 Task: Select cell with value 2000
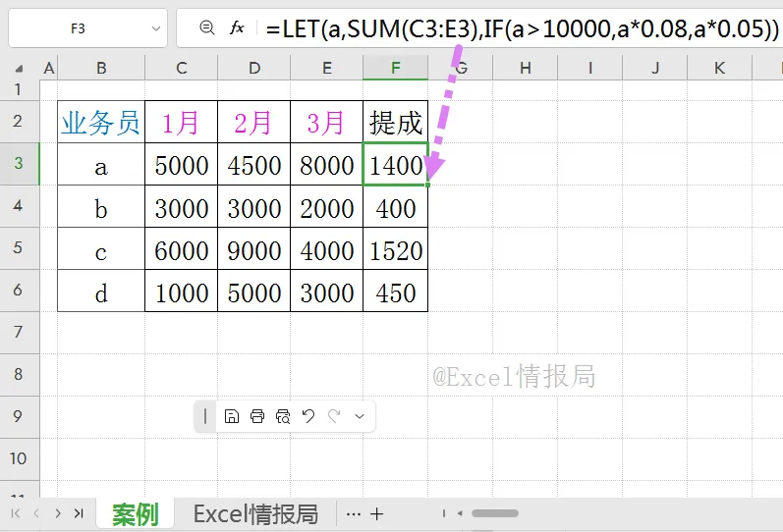pos(326,206)
